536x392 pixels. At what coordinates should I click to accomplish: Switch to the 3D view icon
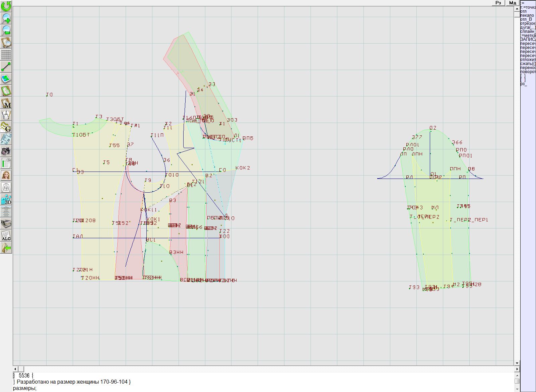(x=6, y=200)
